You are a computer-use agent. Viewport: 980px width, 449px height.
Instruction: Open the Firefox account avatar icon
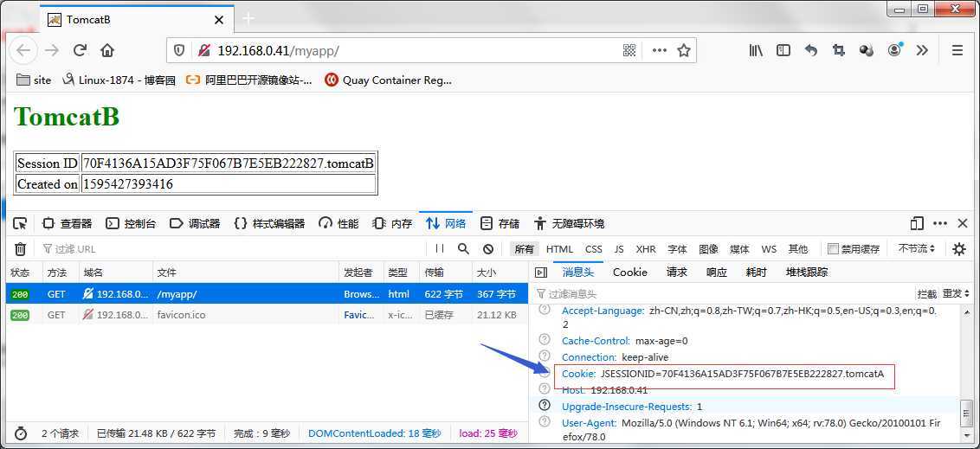point(895,50)
